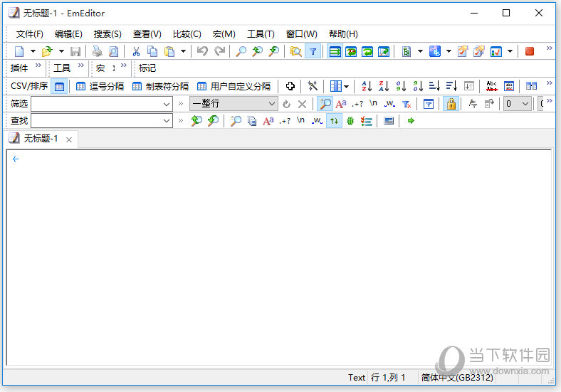Close the 无标题-1 document tab
The width and height of the screenshot is (561, 392).
tap(69, 139)
